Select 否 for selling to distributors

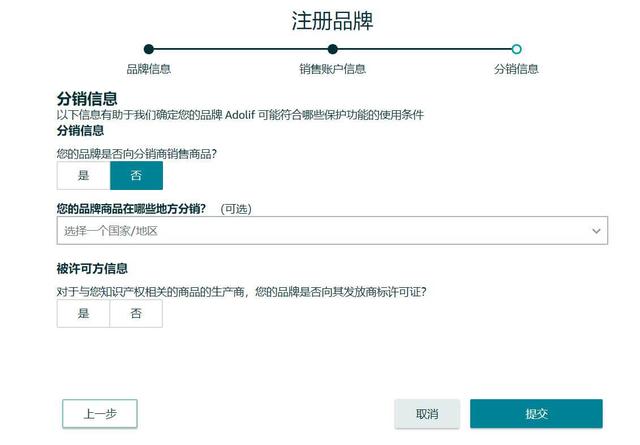tap(136, 176)
